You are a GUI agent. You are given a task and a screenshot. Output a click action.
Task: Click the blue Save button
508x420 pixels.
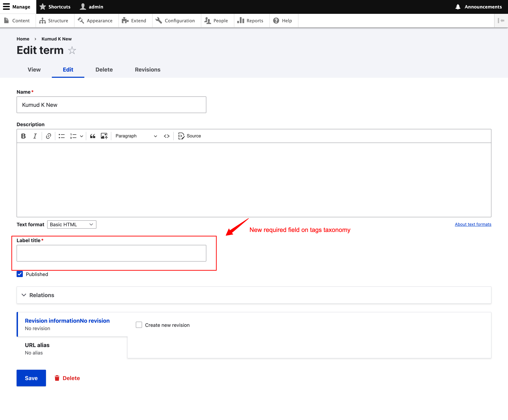(31, 378)
